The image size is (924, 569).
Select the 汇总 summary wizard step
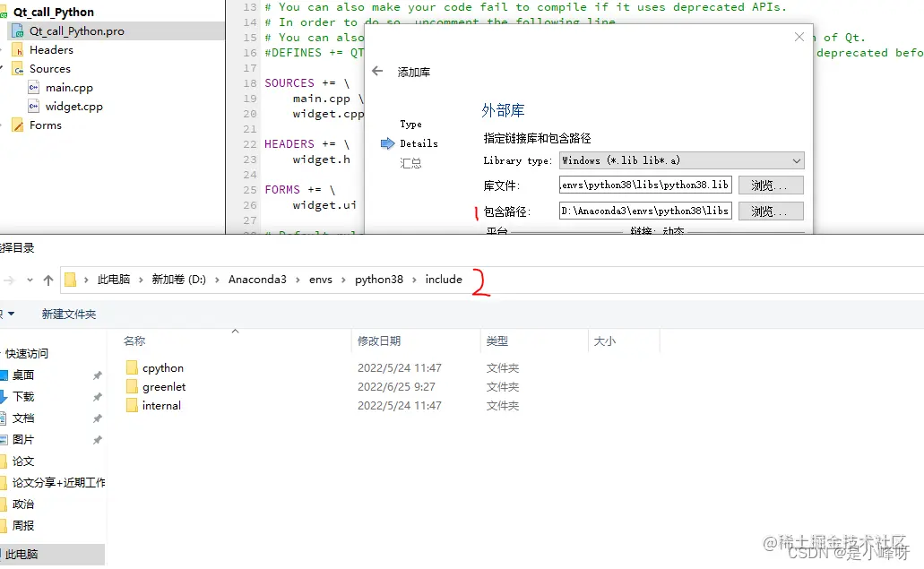410,163
